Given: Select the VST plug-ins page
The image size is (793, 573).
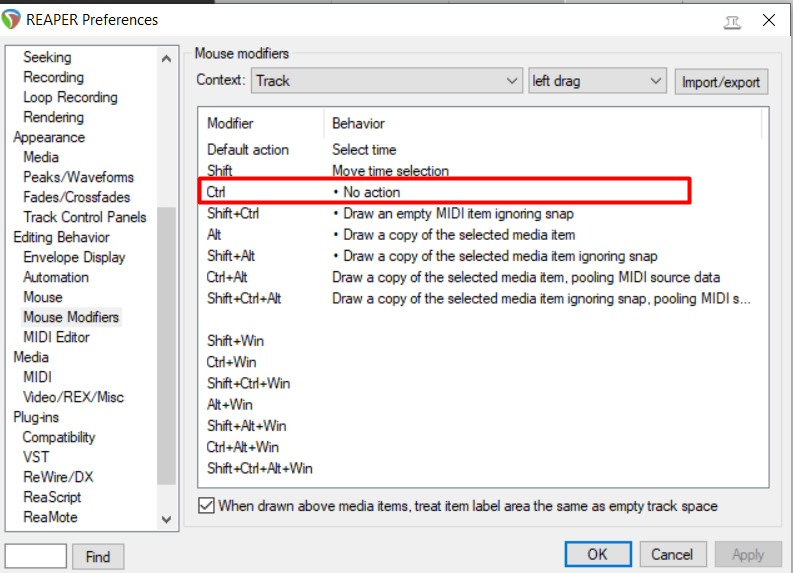Looking at the screenshot, I should (36, 457).
